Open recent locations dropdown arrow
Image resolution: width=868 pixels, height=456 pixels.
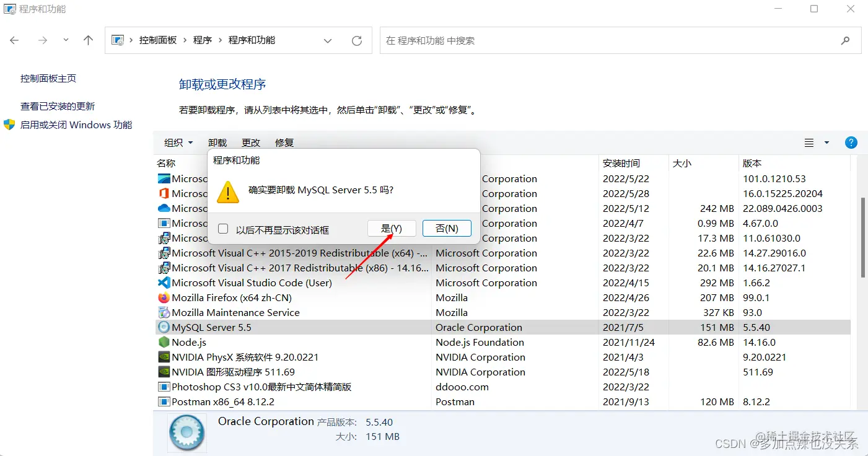pyautogui.click(x=66, y=40)
